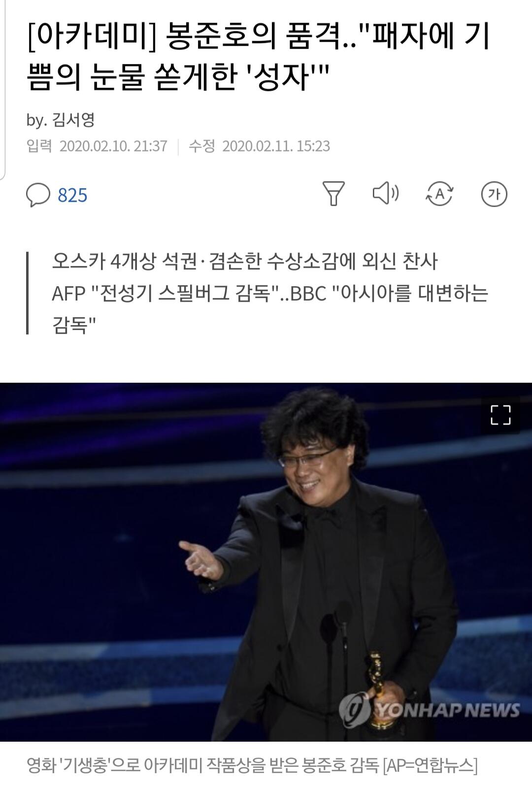Tap the gray vertical bar beside summary
This screenshot has height=788, width=532.
[28, 293]
